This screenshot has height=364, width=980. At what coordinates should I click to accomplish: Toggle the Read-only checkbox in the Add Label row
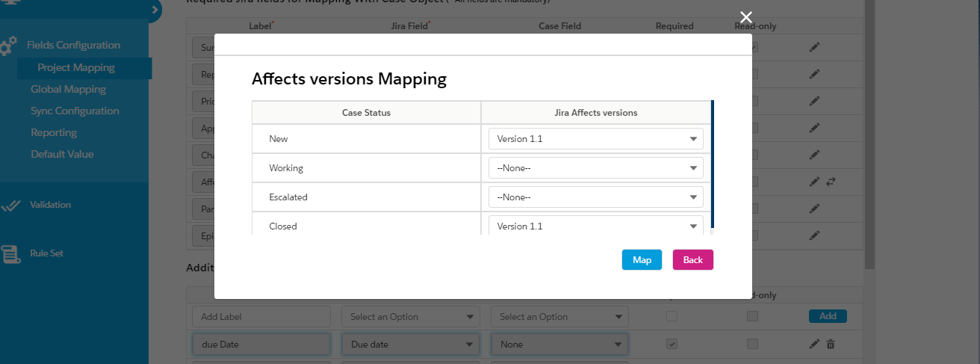(753, 316)
